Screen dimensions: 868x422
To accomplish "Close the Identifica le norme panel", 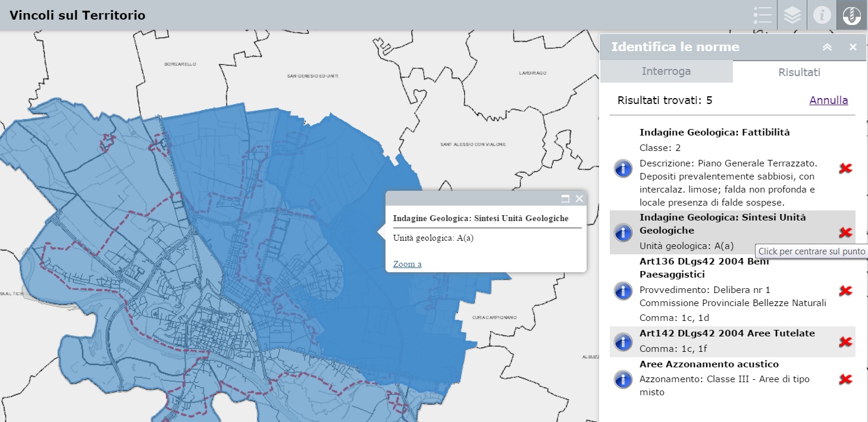I will point(853,47).
